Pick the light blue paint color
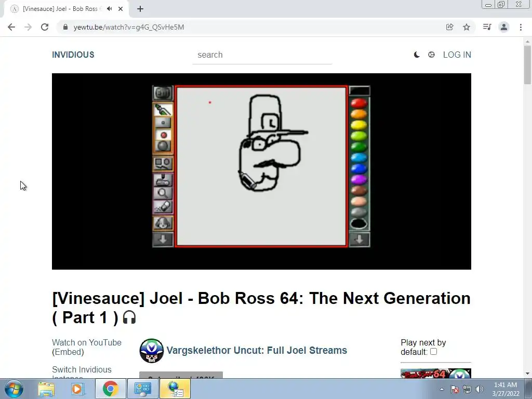Screen dimensions: 532x399 (x=358, y=157)
